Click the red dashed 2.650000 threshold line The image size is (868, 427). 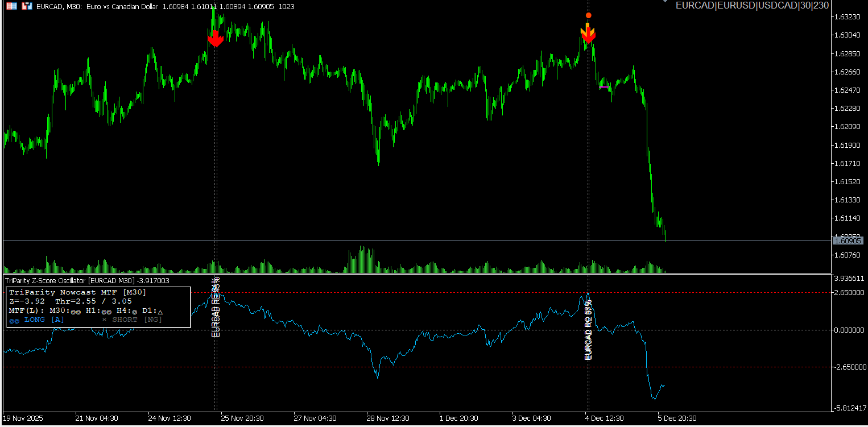tap(398, 293)
